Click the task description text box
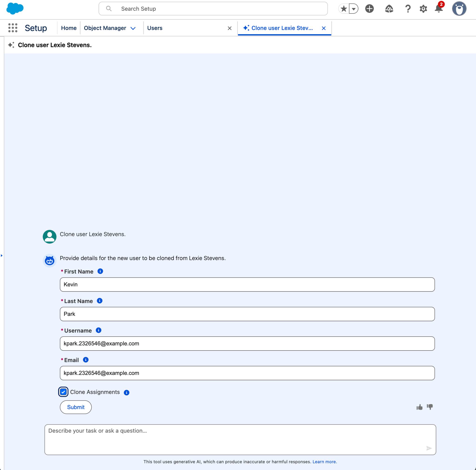The width and height of the screenshot is (476, 470). (x=240, y=440)
